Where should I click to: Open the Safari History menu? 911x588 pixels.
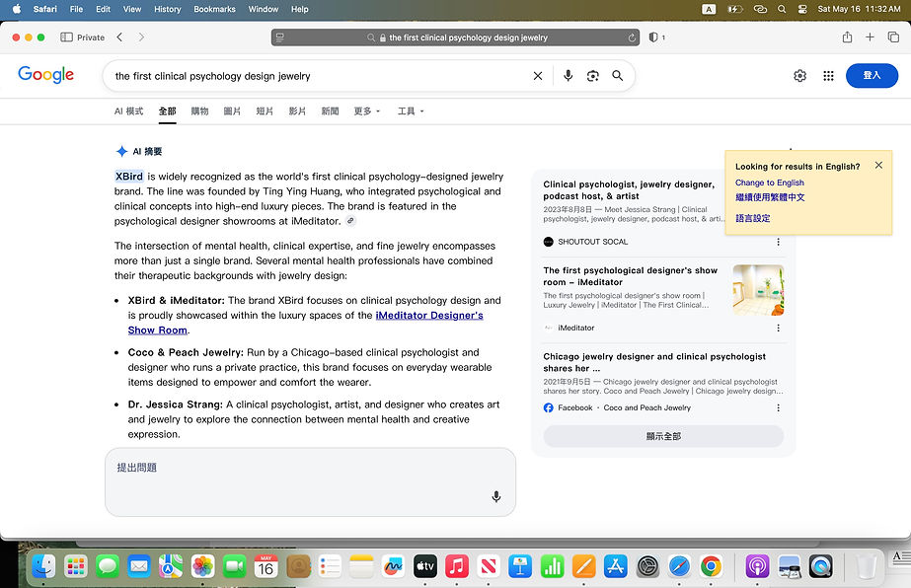click(x=168, y=9)
